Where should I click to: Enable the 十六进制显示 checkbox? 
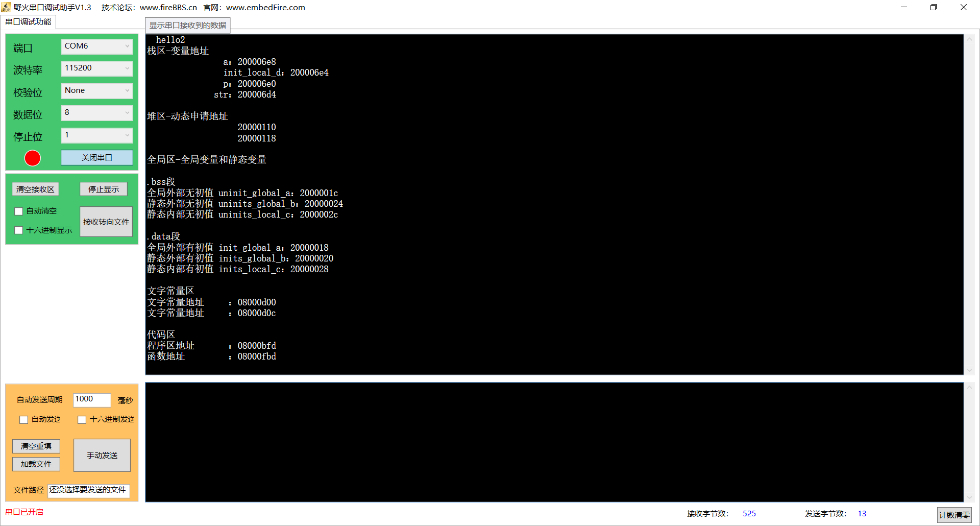pos(19,230)
